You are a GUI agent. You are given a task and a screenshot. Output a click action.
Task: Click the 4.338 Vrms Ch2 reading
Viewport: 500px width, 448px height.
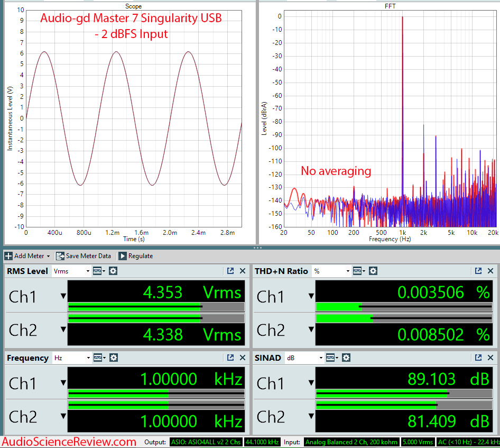point(192,335)
